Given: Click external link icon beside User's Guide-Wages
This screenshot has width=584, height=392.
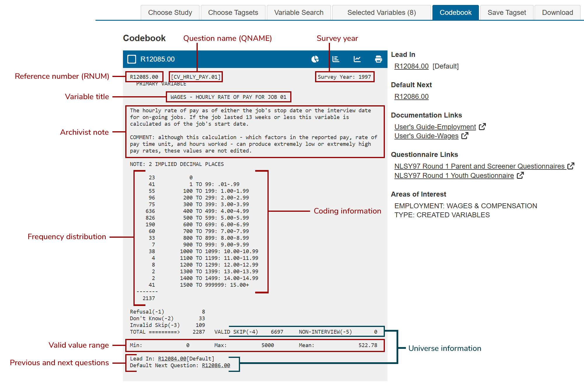Looking at the screenshot, I should point(465,136).
